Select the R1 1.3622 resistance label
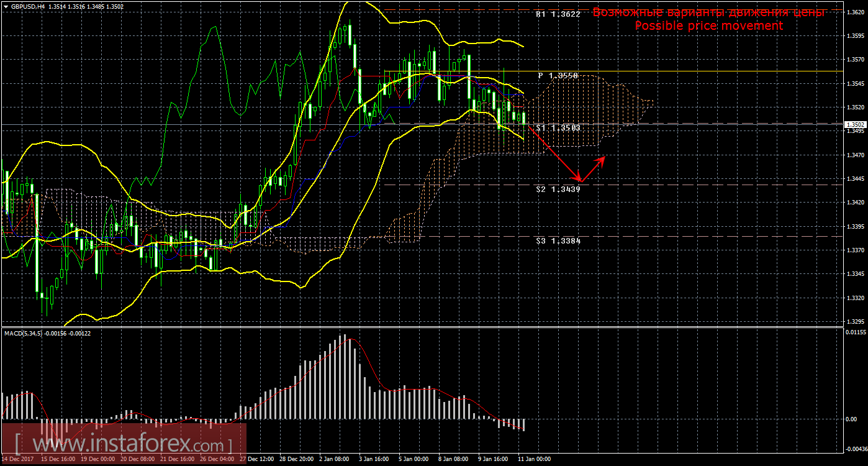 coord(558,14)
